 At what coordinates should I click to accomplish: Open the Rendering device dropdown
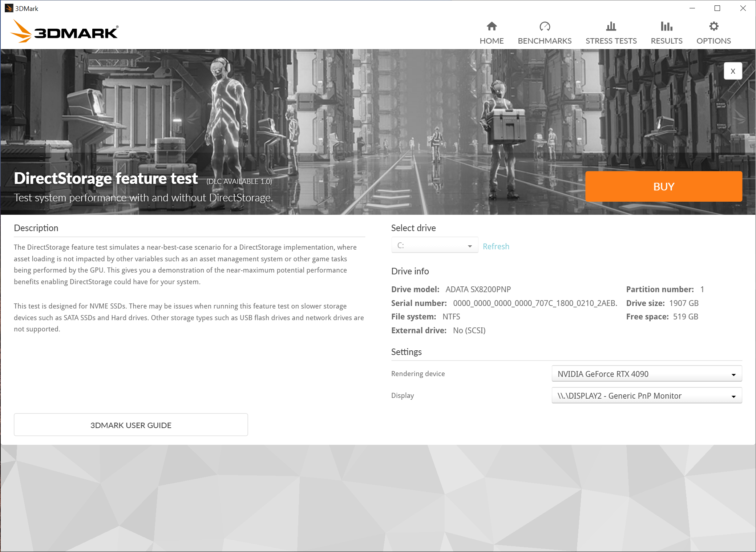(646, 374)
